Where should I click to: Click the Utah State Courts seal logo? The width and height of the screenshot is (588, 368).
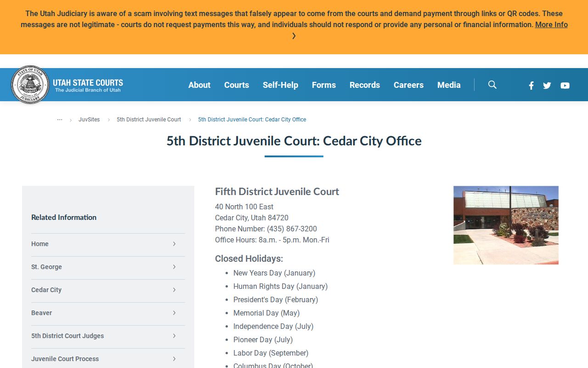[x=30, y=85]
